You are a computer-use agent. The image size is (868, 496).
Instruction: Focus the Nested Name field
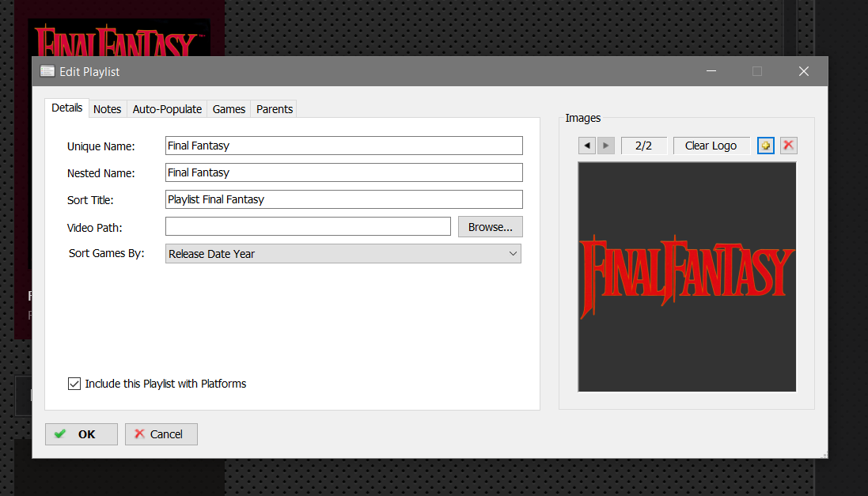tap(343, 172)
